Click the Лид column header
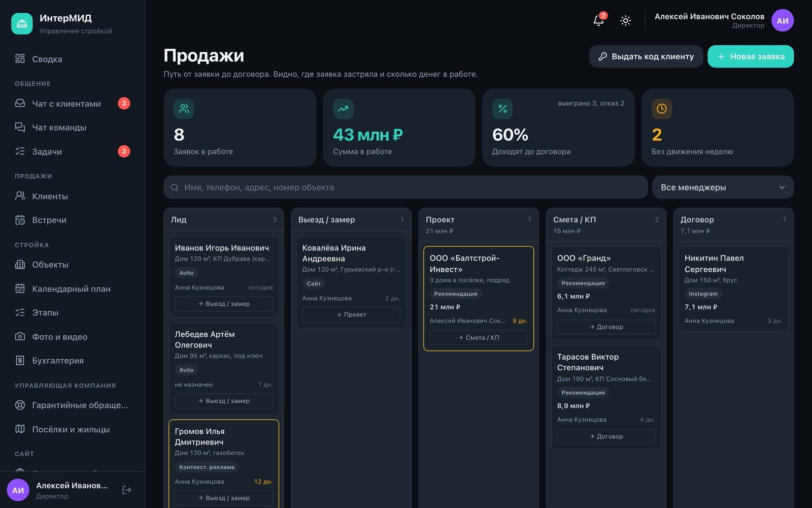The width and height of the screenshot is (812, 508). pyautogui.click(x=224, y=219)
